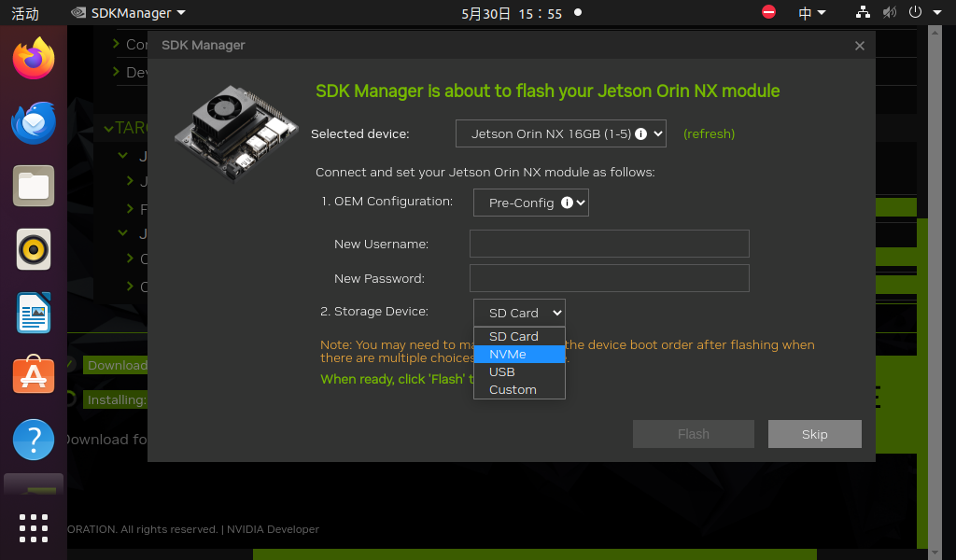The height and width of the screenshot is (560, 956).
Task: Click the background window vertical scrollbar
Action: click(x=935, y=292)
